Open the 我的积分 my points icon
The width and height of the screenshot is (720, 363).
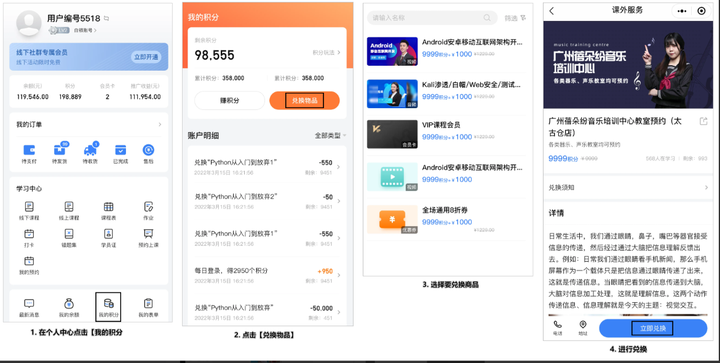(108, 303)
